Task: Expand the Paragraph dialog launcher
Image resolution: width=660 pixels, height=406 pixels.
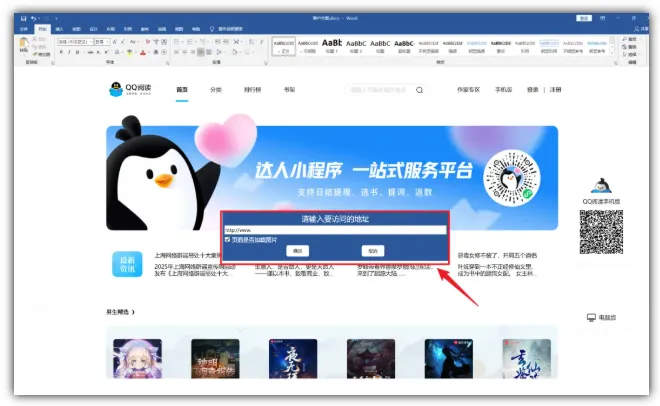Action: (266, 63)
